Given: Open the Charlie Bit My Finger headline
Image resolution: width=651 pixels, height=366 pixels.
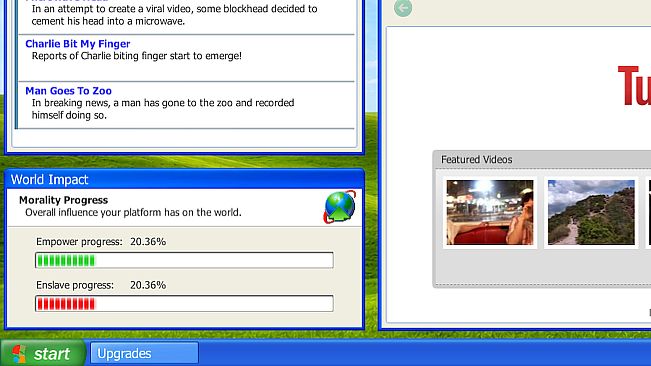Looking at the screenshot, I should (78, 44).
